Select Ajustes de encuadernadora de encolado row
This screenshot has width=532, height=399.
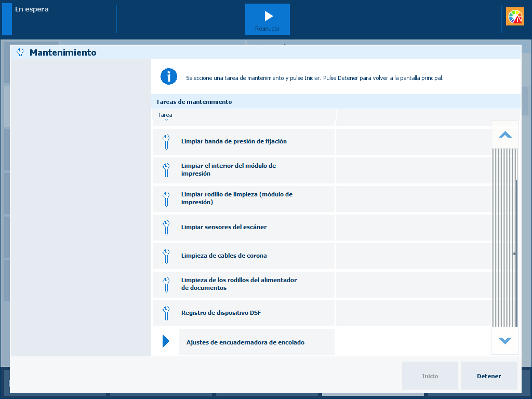257,342
